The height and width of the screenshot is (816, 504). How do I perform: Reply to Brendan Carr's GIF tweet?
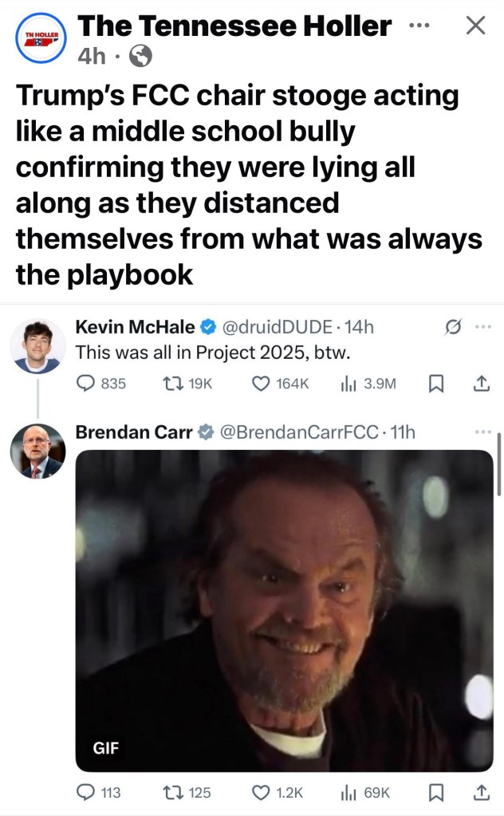[x=86, y=792]
